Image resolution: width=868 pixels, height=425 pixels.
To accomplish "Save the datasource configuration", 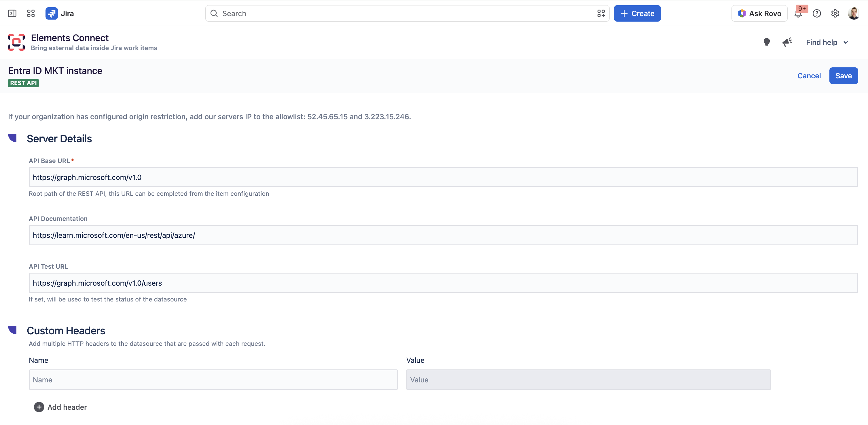I will coord(844,76).
